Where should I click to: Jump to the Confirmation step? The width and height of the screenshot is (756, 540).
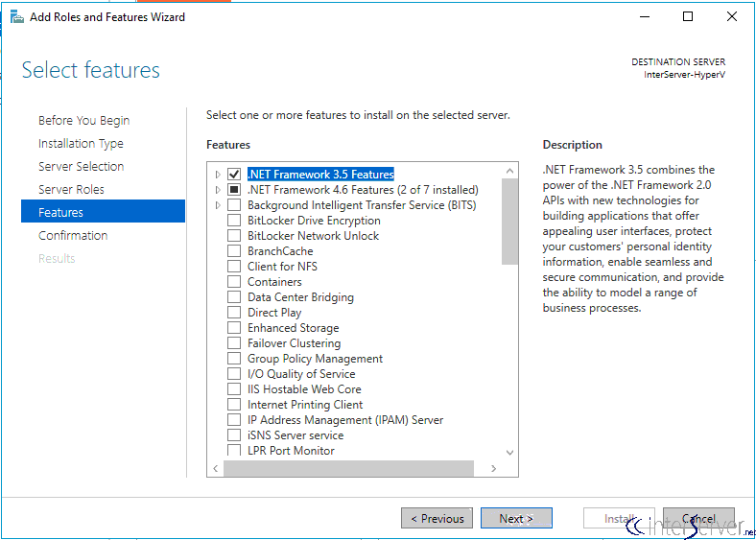73,235
